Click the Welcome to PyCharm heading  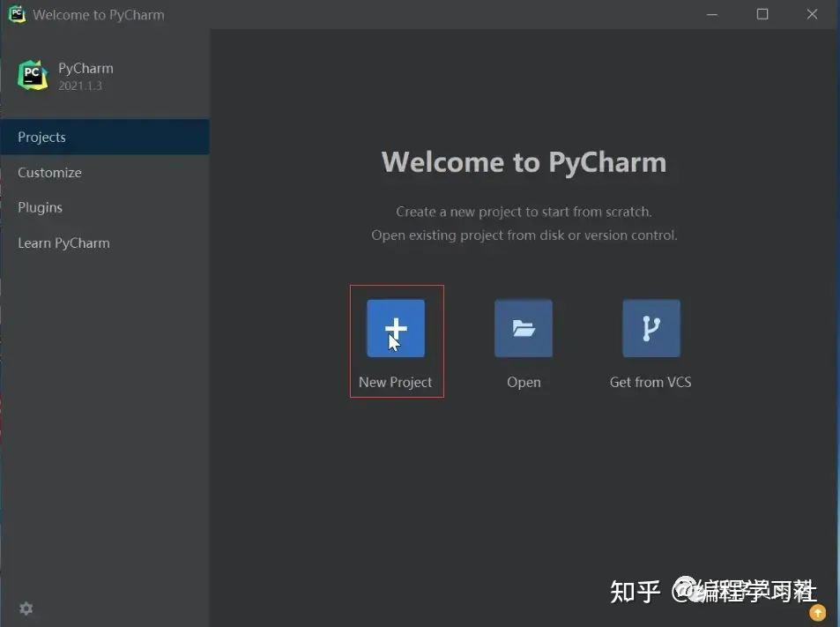coord(524,161)
